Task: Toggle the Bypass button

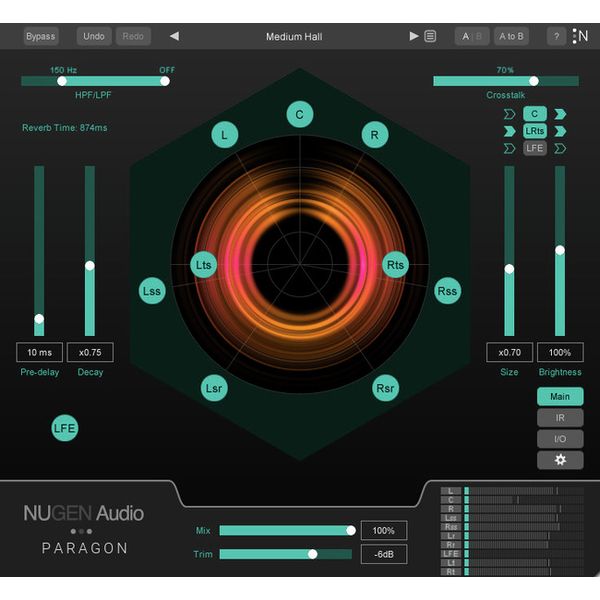Action: [41, 36]
